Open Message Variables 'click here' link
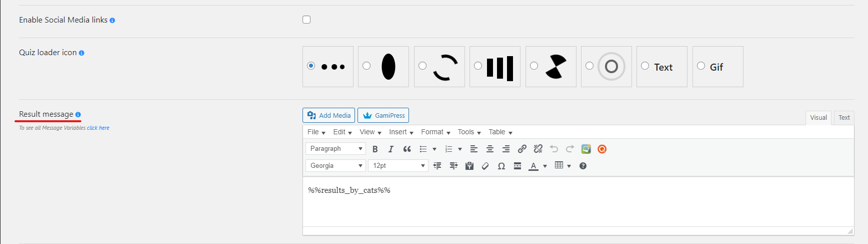Image resolution: width=868 pixels, height=244 pixels. click(x=98, y=128)
